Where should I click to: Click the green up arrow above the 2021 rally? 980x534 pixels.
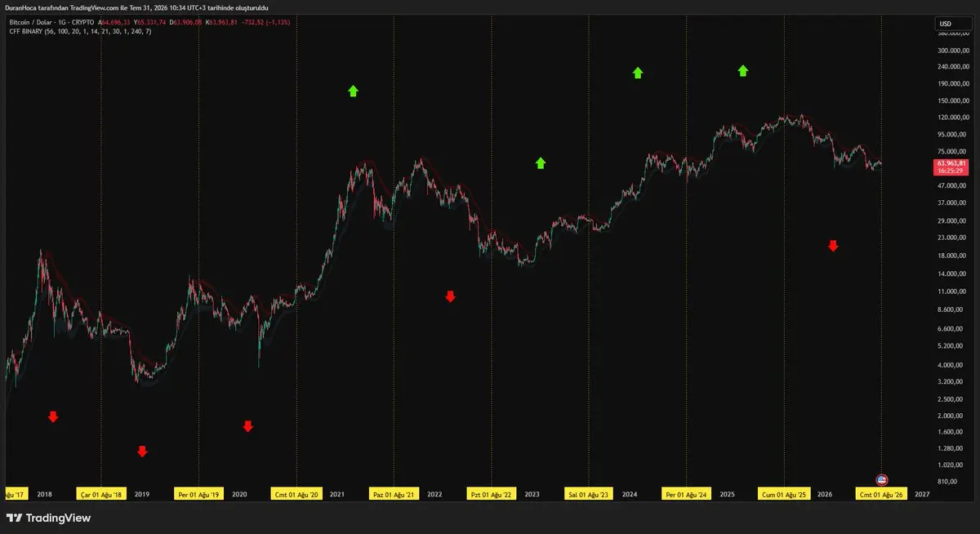point(353,91)
